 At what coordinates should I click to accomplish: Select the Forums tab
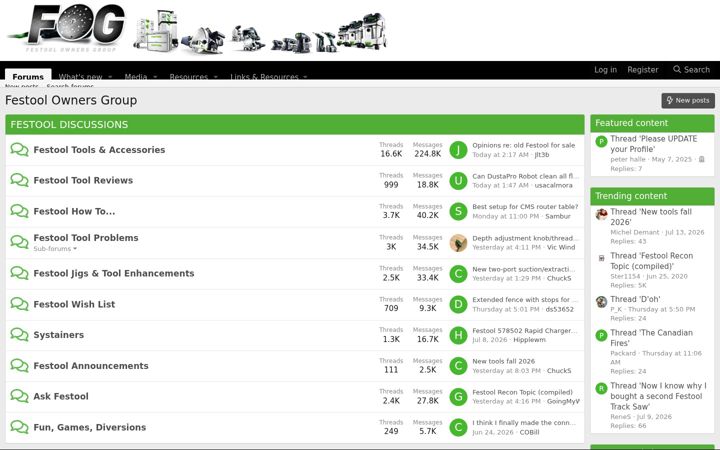28,76
